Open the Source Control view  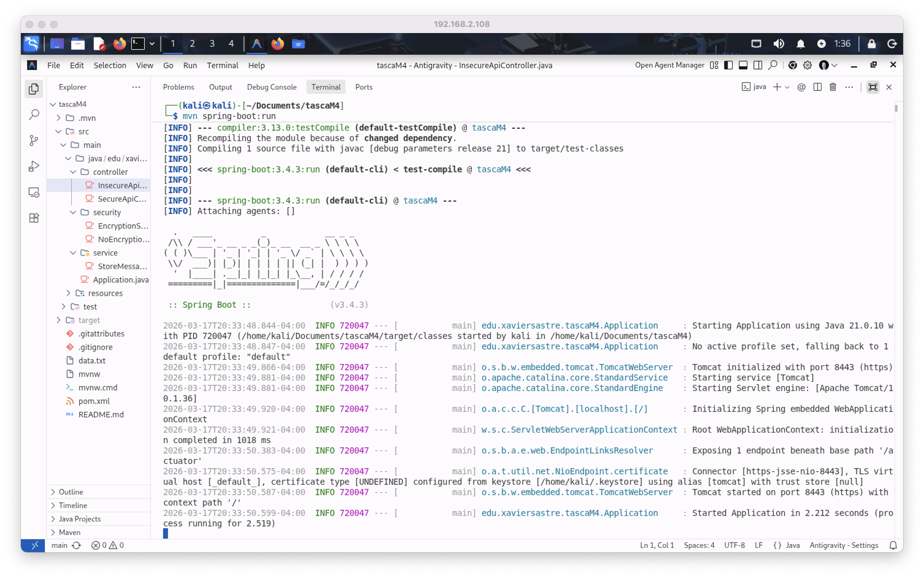(x=34, y=140)
